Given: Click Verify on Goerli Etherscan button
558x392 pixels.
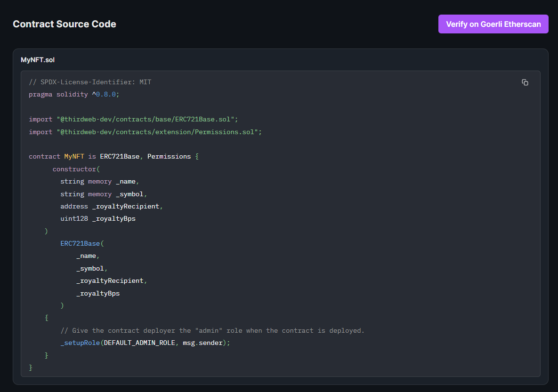Looking at the screenshot, I should tap(493, 24).
